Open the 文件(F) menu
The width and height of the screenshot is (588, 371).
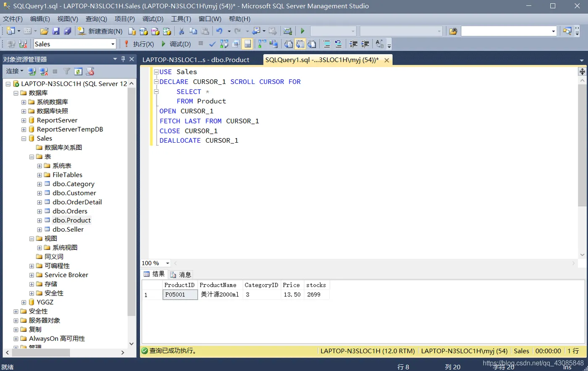point(13,19)
